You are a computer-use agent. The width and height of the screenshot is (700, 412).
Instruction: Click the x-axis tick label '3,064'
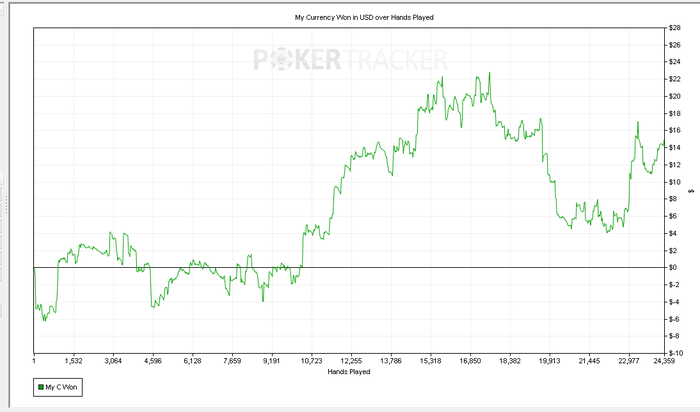pyautogui.click(x=113, y=361)
